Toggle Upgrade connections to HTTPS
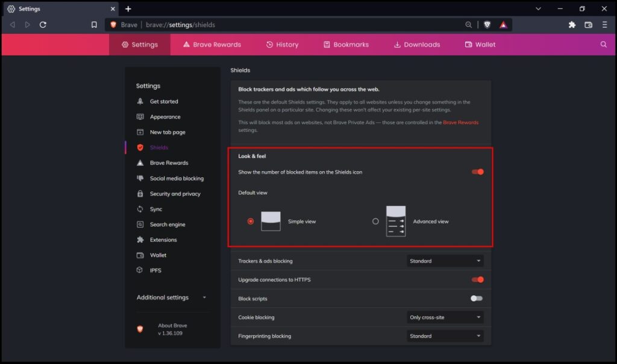617x364 pixels. point(478,280)
